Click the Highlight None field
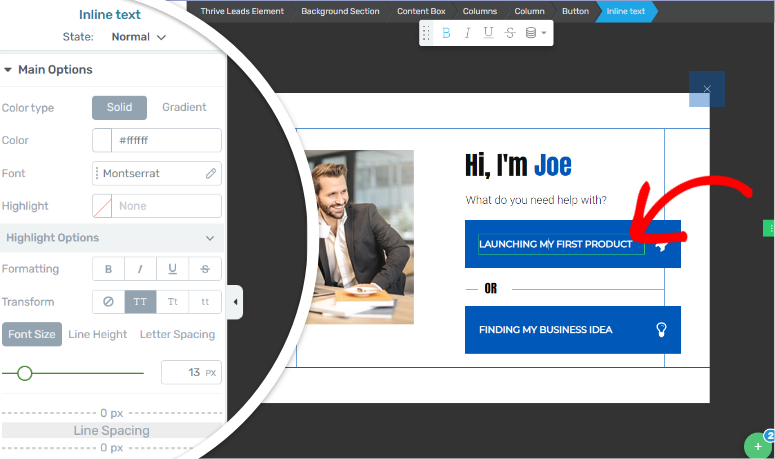 167,206
